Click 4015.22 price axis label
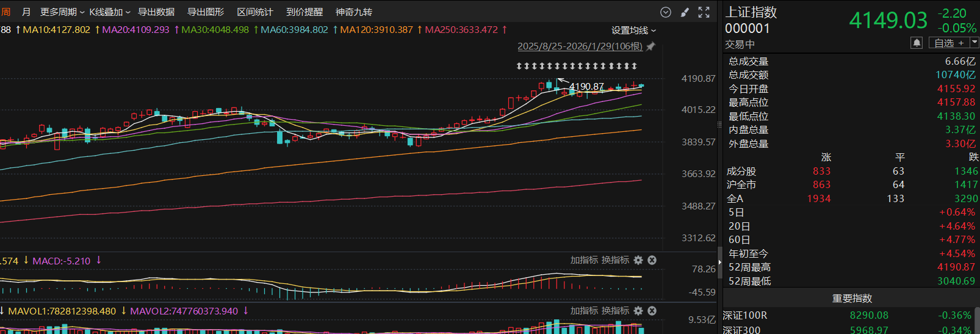This screenshot has height=334, width=980. tap(698, 110)
